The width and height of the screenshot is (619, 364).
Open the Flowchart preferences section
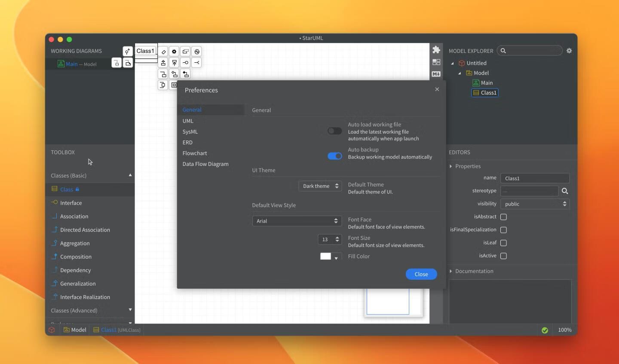click(x=195, y=153)
